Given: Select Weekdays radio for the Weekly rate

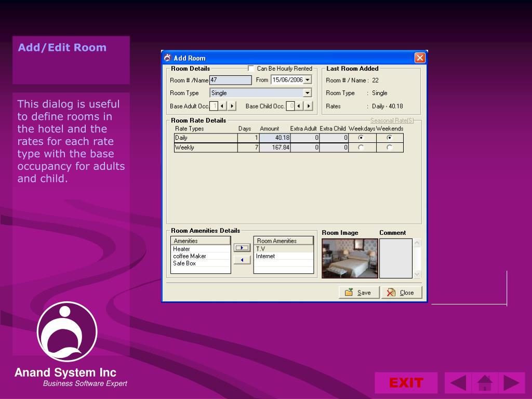Looking at the screenshot, I should click(x=361, y=148).
